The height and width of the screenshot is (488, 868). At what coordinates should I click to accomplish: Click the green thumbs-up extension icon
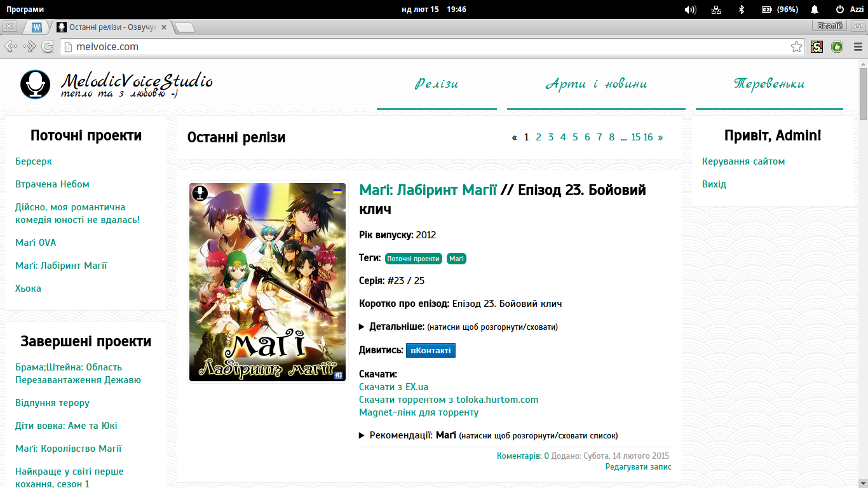coord(837,46)
